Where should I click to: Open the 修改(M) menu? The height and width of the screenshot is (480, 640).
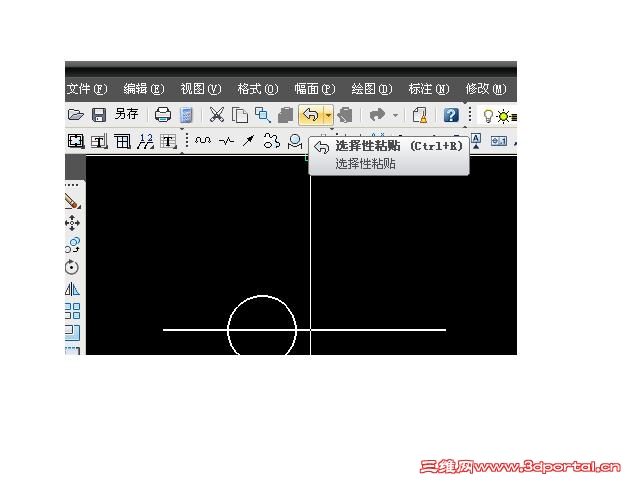tap(486, 89)
